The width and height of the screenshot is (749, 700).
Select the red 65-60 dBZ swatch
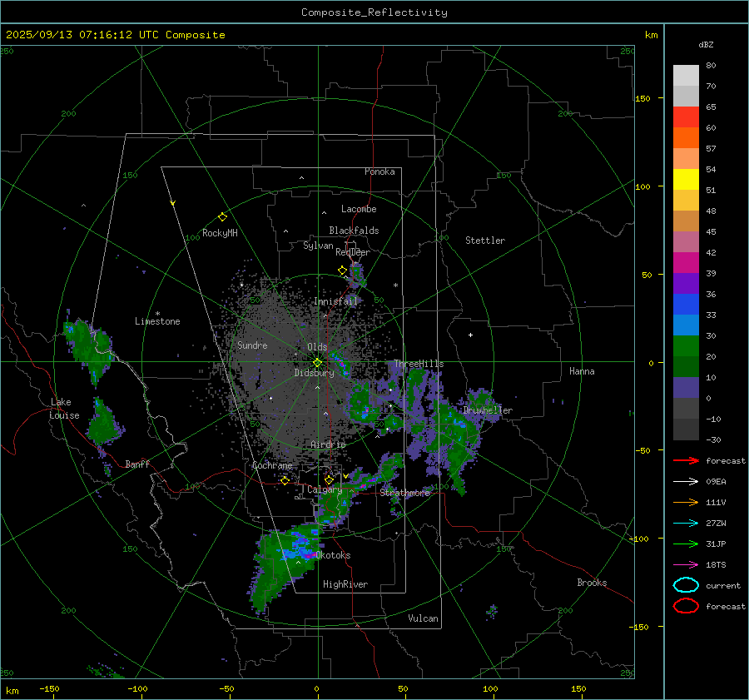click(x=686, y=117)
